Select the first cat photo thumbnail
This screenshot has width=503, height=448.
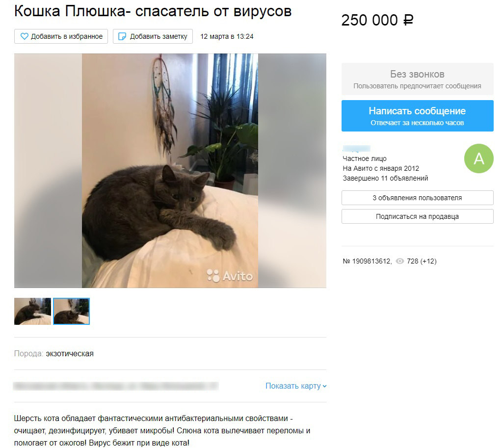(32, 311)
